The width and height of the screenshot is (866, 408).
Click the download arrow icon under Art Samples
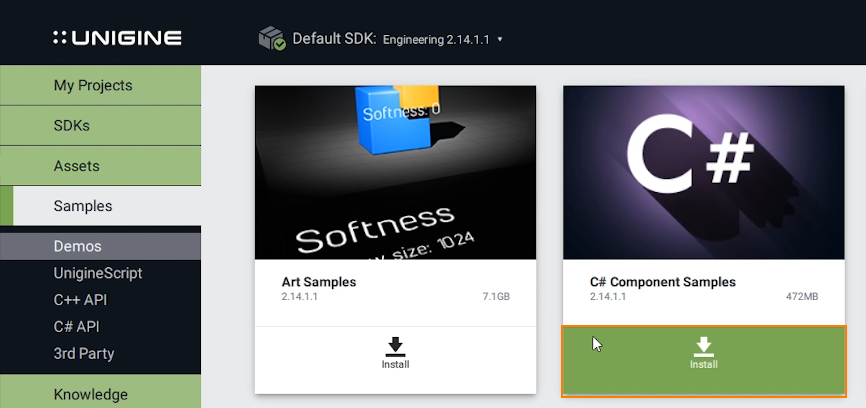click(x=395, y=347)
